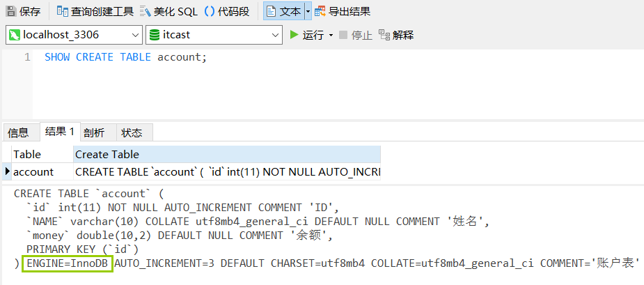This screenshot has width=644, height=285.
Task: Click the SQL editor line 'SHOW CREATE TABLE account;'
Action: [125, 57]
